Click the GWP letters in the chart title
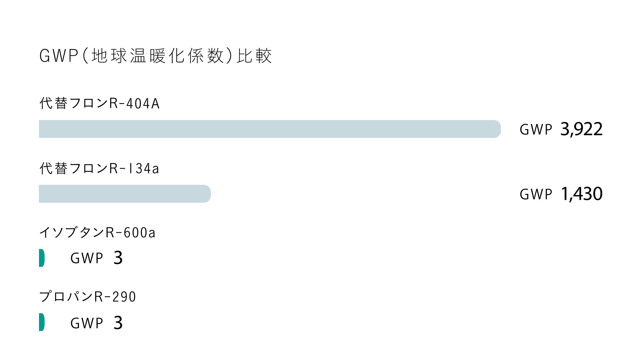 [58, 56]
